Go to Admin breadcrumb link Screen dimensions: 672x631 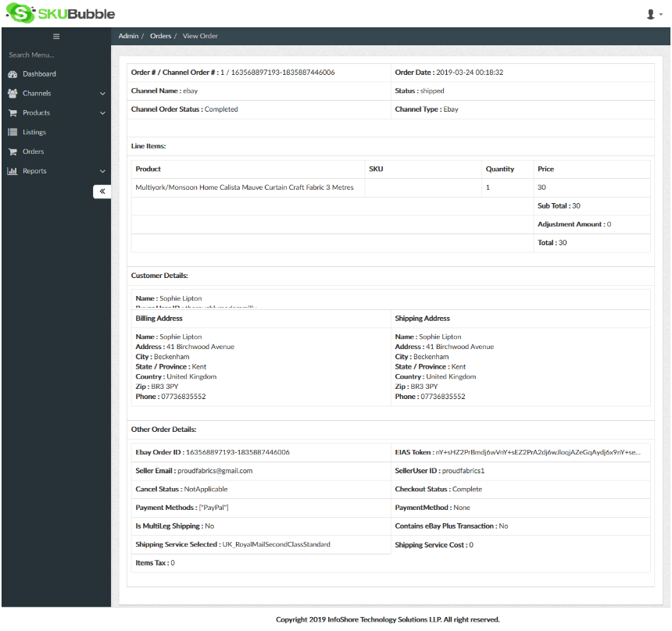(x=128, y=36)
